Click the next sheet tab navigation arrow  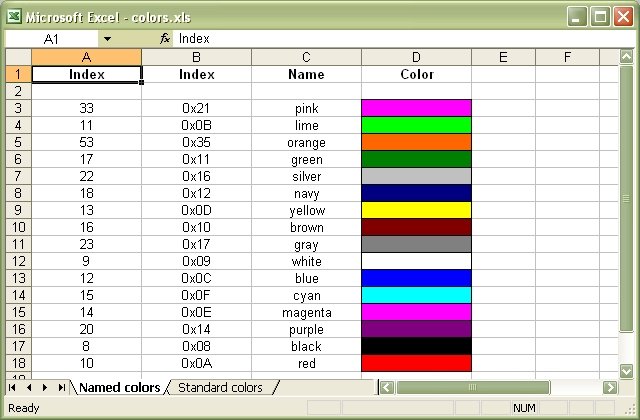click(x=45, y=387)
